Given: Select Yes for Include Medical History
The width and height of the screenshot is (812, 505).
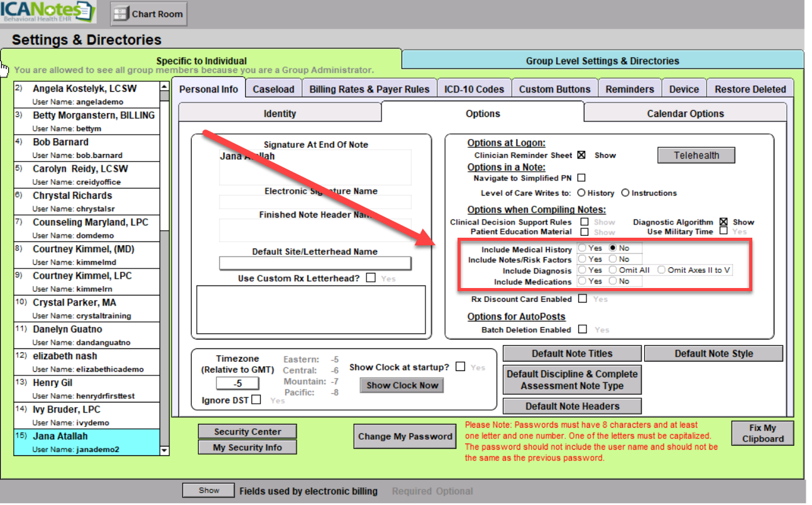Looking at the screenshot, I should coord(583,248).
